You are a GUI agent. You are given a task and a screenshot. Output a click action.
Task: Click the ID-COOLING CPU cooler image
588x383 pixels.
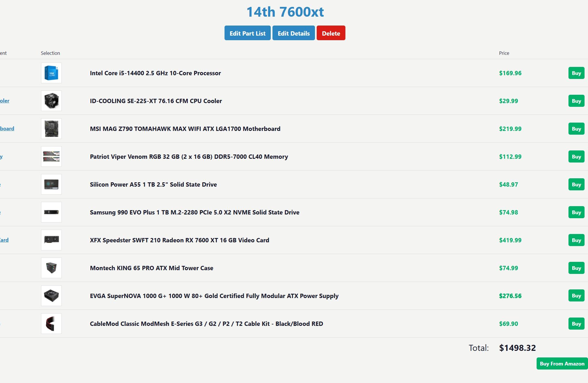pos(51,101)
